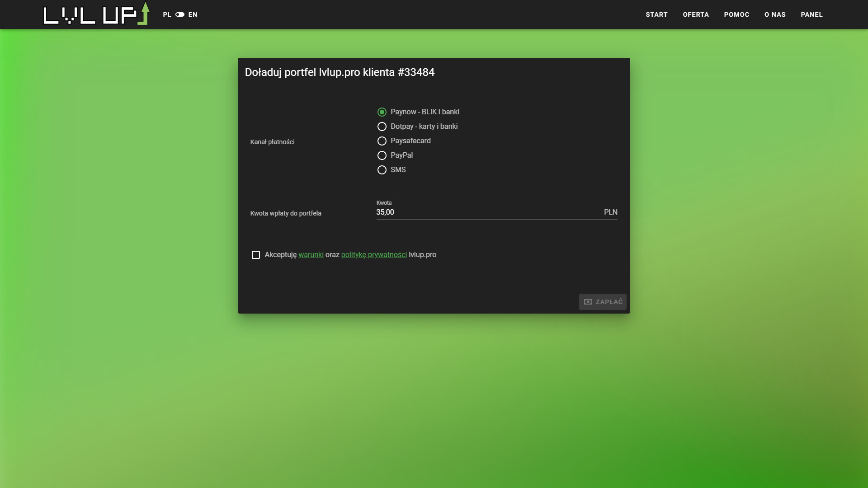This screenshot has width=868, height=488.
Task: Click the Kwota amount input field
Action: (488, 212)
